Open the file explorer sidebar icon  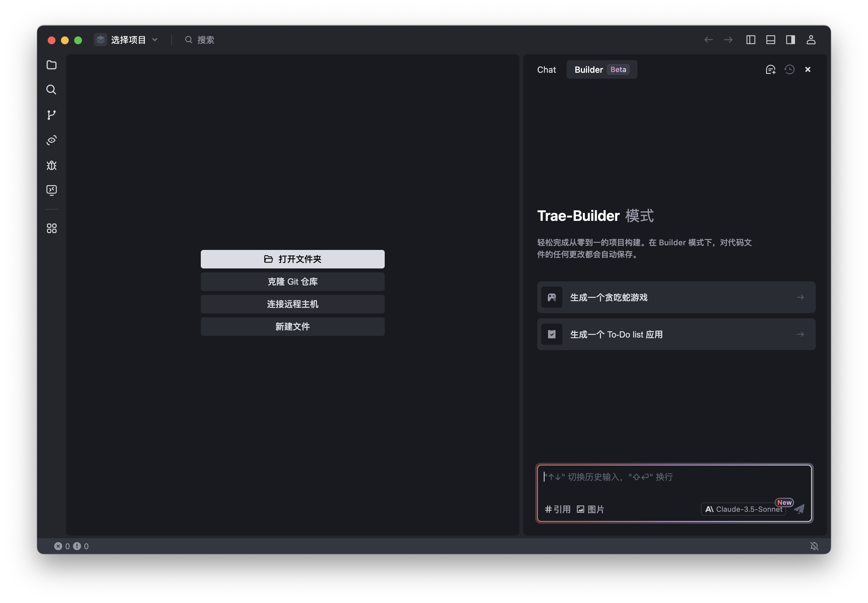point(51,65)
